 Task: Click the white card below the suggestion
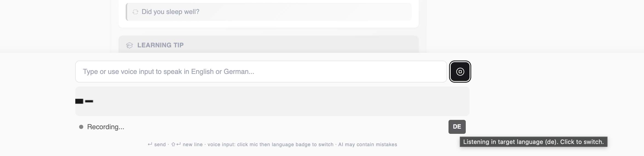268,24
